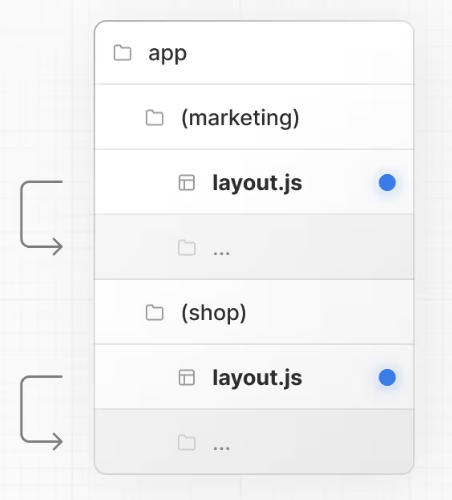The image size is (452, 500).
Task: Select the (marketing) route group label
Action: 240,118
